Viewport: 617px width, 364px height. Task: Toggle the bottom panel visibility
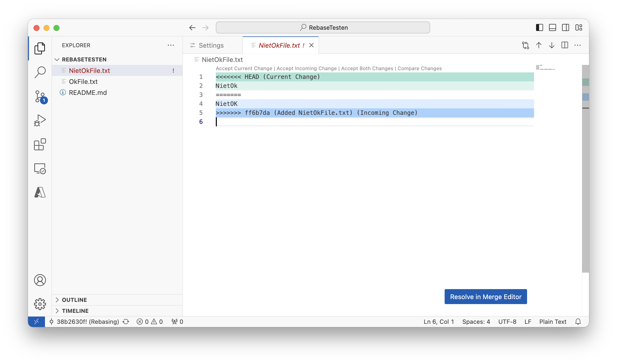point(552,27)
